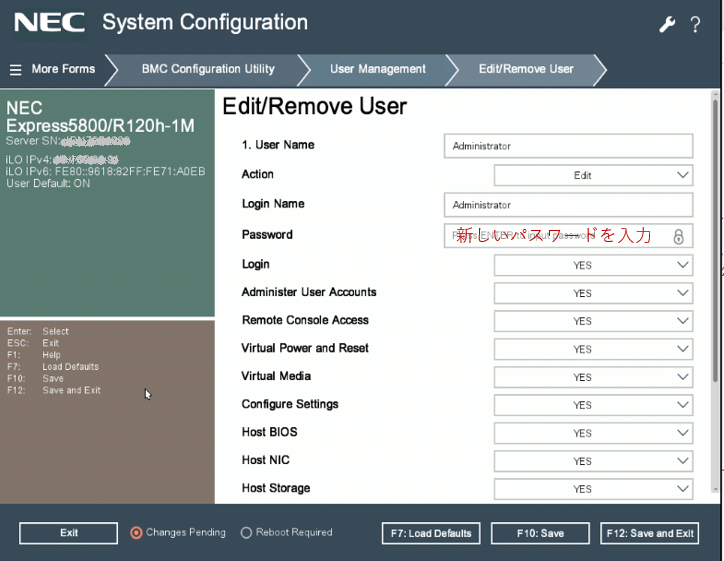Click the Login Name input field

tap(567, 205)
